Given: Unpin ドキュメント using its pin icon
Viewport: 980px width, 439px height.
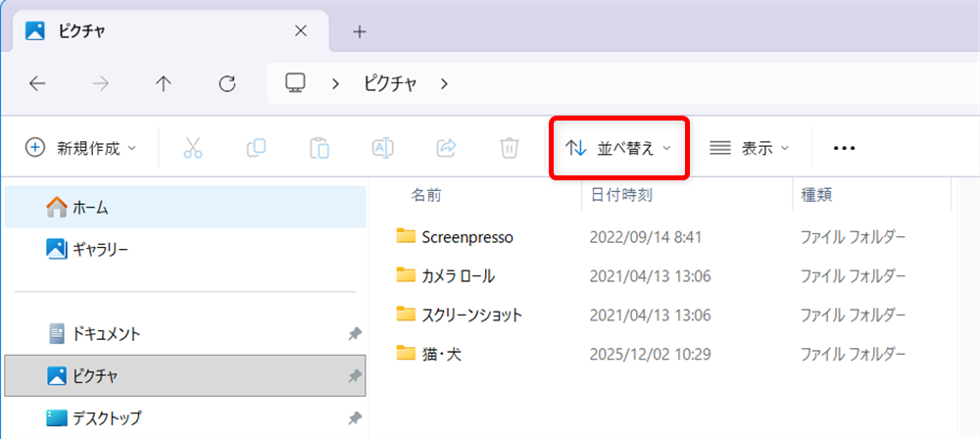Looking at the screenshot, I should [x=355, y=334].
